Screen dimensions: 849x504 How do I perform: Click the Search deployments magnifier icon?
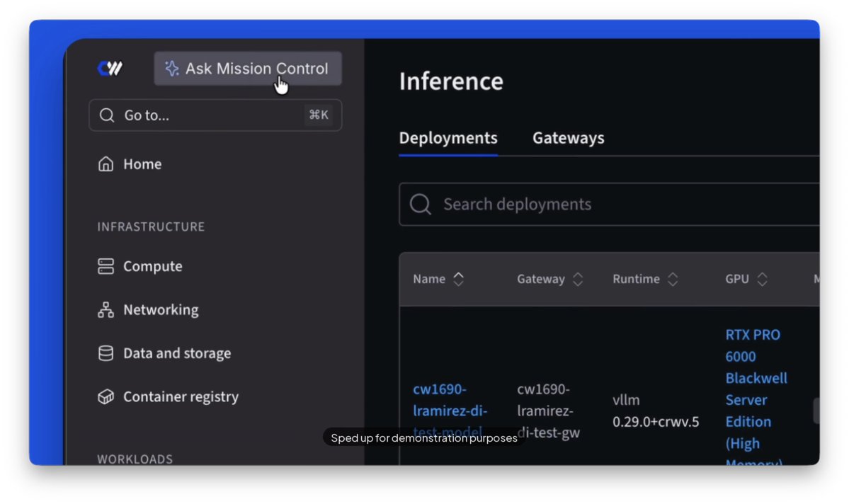pyautogui.click(x=420, y=204)
